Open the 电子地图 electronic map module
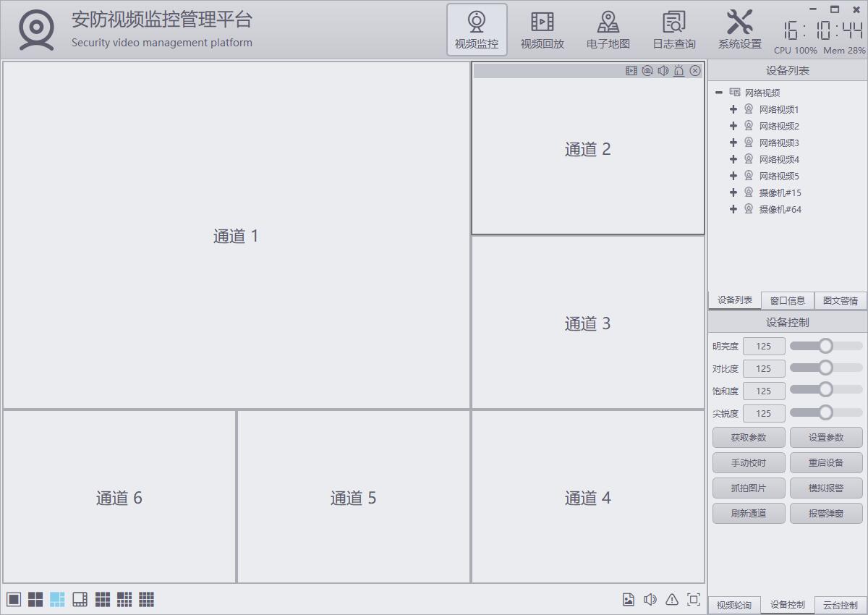This screenshot has height=615, width=868. click(x=608, y=30)
